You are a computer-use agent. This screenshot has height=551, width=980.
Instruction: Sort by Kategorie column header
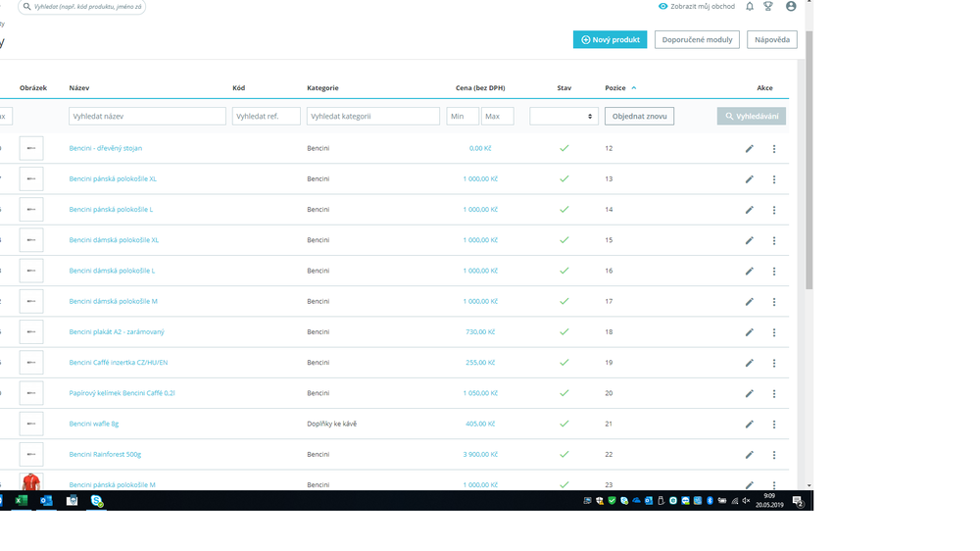click(322, 88)
